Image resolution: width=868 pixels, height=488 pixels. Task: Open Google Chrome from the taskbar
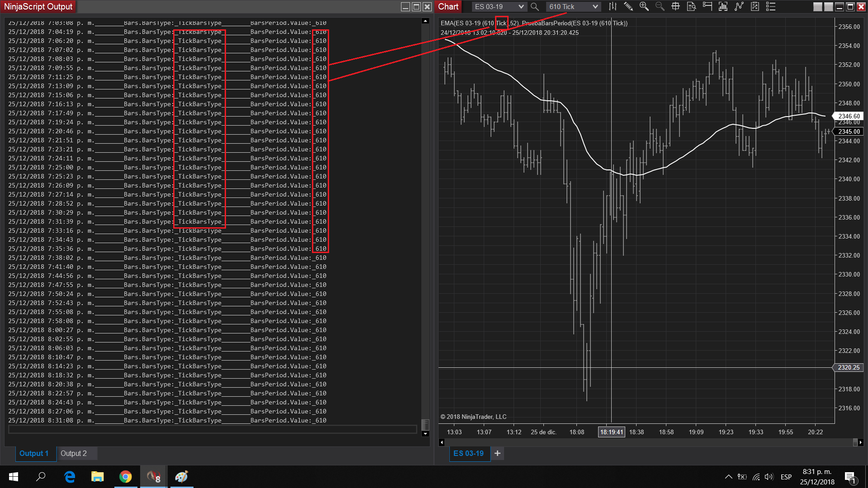126,477
